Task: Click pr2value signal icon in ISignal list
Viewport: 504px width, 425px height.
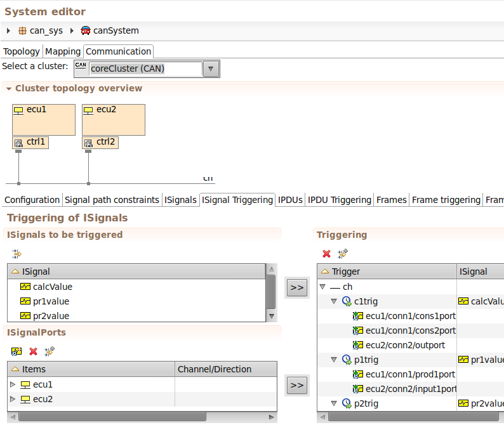Action: (25, 315)
